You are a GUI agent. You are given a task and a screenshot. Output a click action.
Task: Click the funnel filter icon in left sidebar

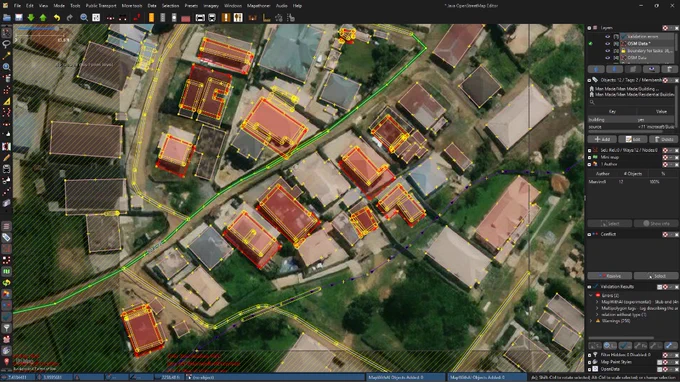[x=7, y=328]
